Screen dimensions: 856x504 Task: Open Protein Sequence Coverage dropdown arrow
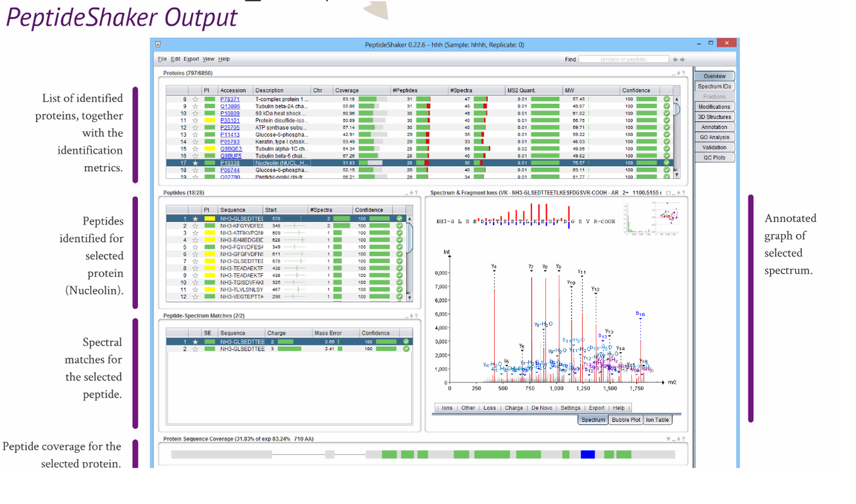[x=669, y=439]
